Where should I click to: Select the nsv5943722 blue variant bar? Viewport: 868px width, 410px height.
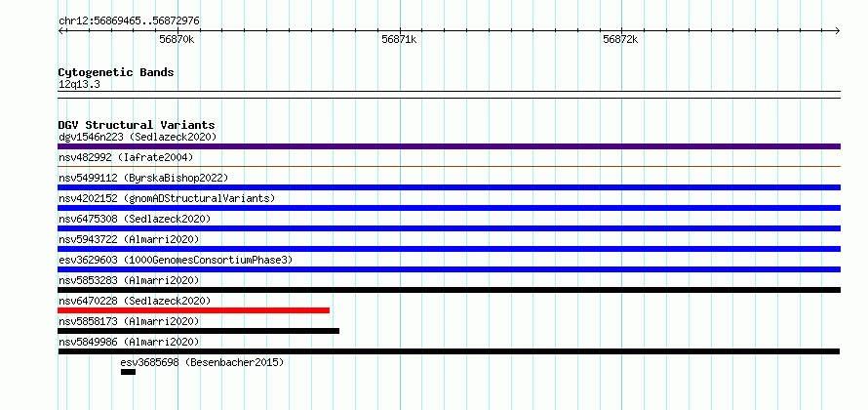(x=449, y=249)
